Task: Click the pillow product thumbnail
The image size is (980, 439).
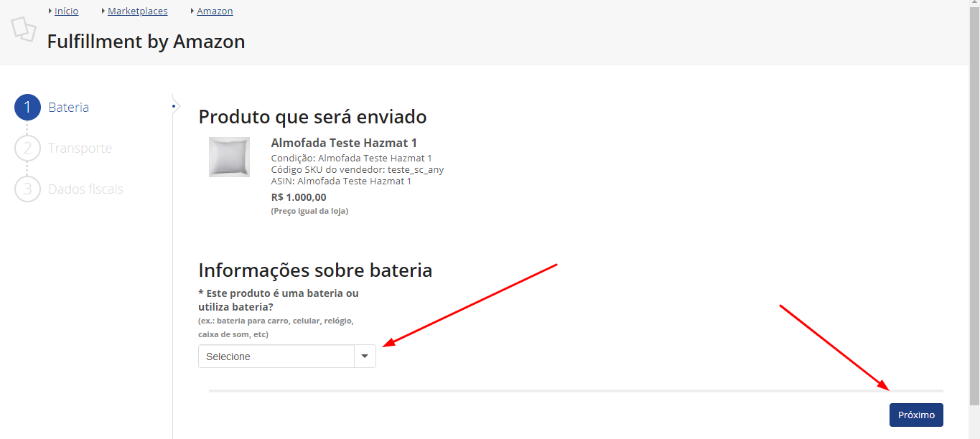Action: 229,157
